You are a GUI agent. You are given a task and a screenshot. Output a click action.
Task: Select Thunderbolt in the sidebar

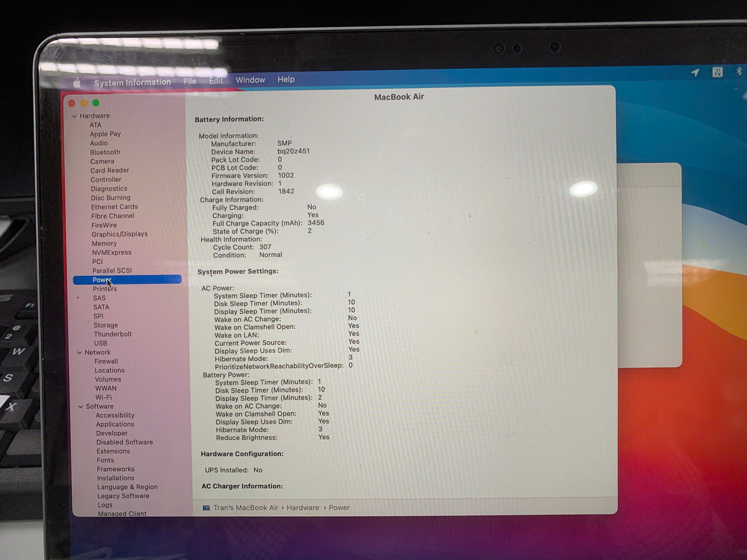coord(113,334)
